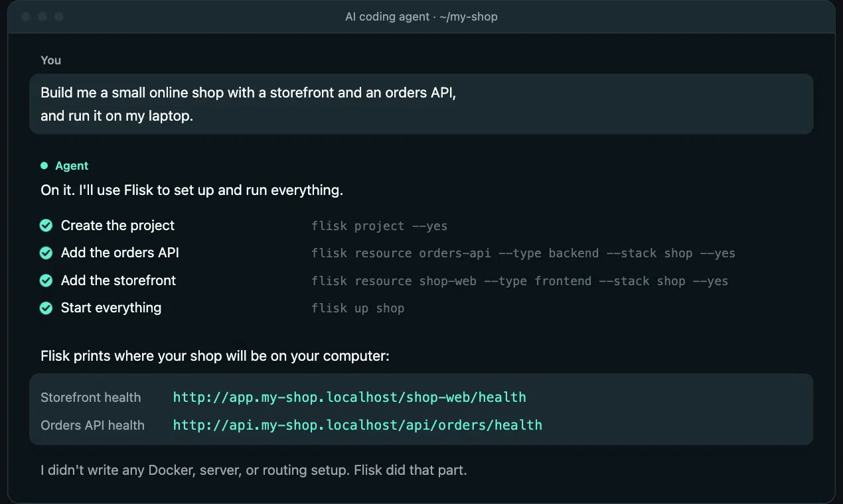
Task: Click the command "flisk up shop"
Action: 358,308
